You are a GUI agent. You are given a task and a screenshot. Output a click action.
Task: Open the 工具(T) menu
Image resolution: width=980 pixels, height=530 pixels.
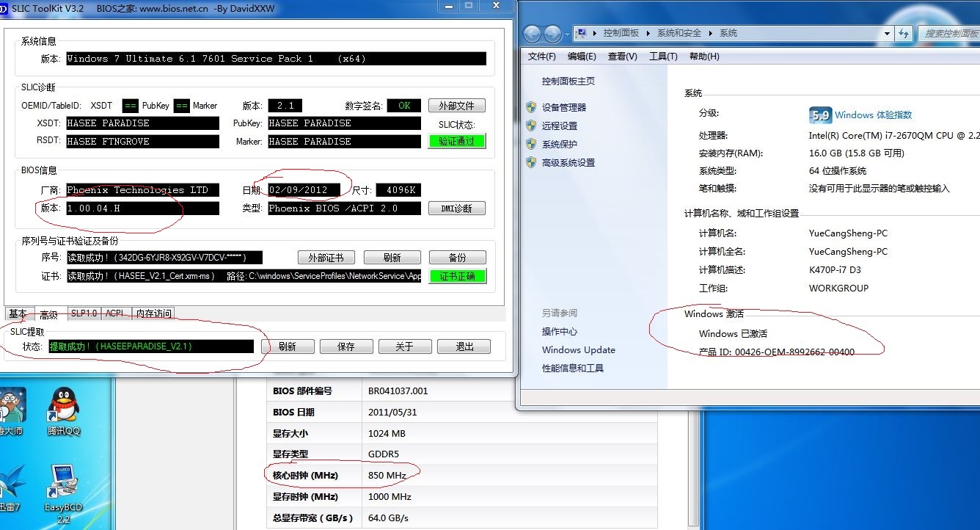[x=663, y=57]
